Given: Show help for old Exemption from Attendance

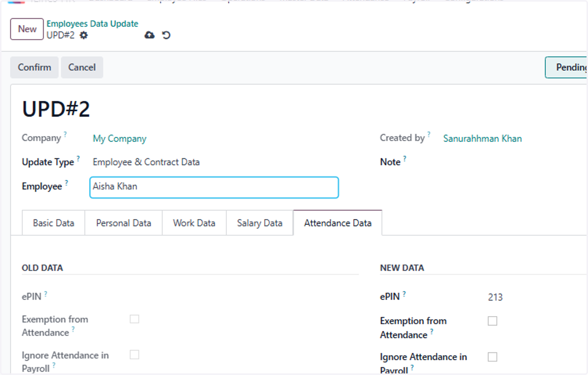Looking at the screenshot, I should point(73,329).
